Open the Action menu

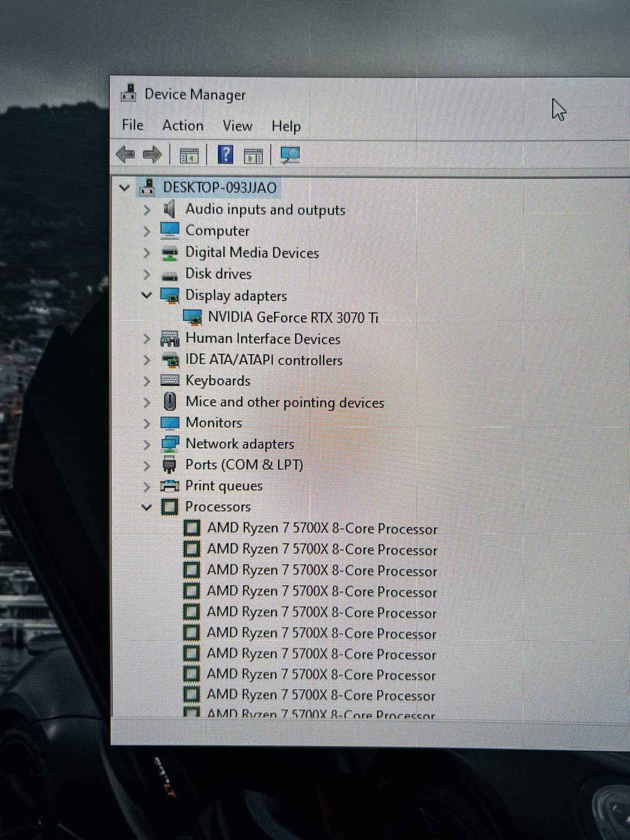183,126
